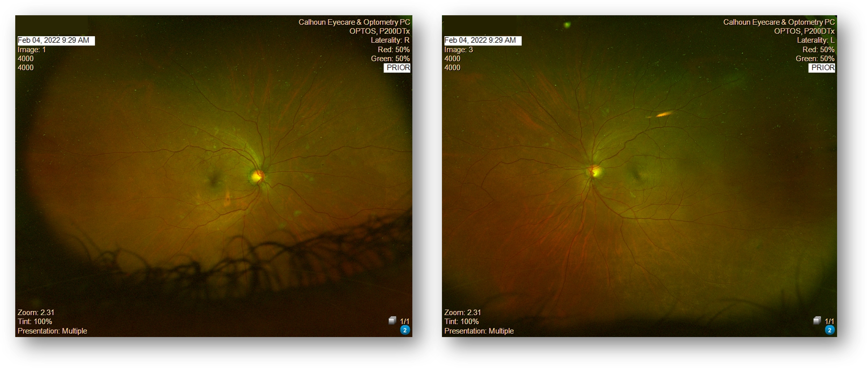Select the date label on Image 3 panel
The height and width of the screenshot is (368, 868).
click(482, 41)
